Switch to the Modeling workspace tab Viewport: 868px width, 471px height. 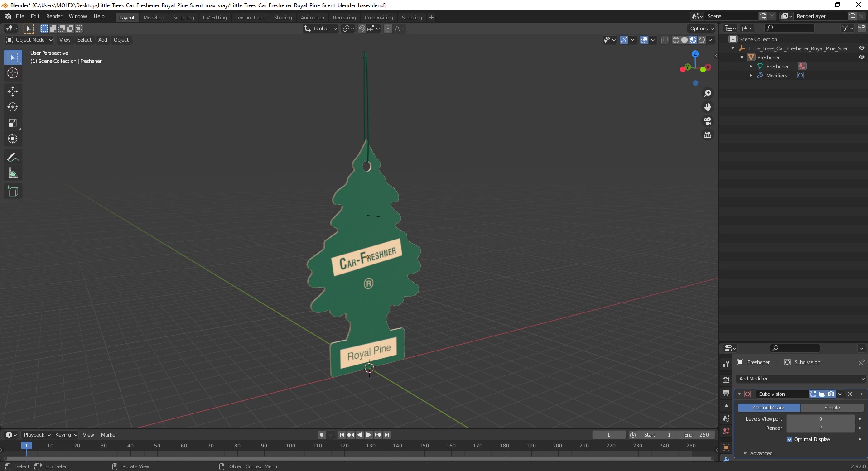154,18
